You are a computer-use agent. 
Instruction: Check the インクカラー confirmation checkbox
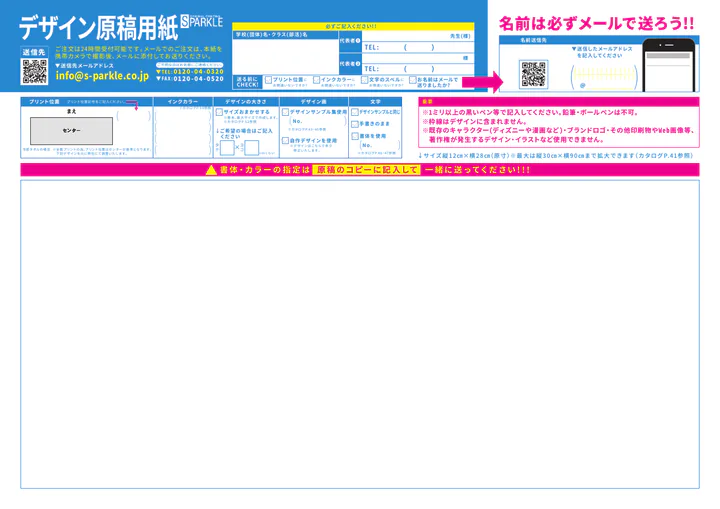[316, 80]
